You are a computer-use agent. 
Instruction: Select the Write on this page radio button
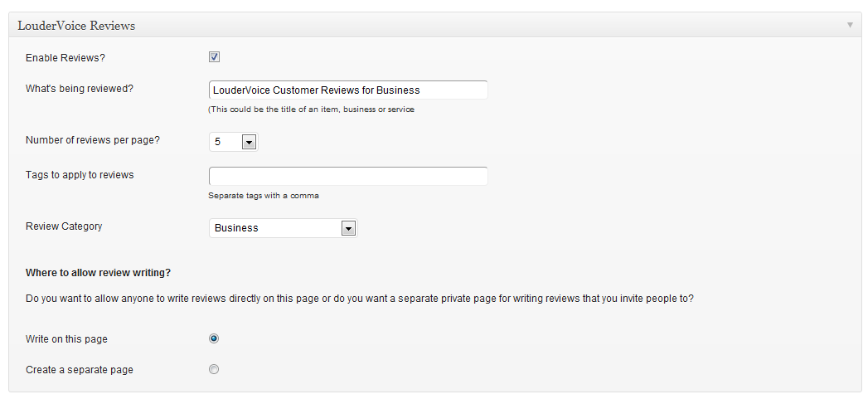[214, 338]
